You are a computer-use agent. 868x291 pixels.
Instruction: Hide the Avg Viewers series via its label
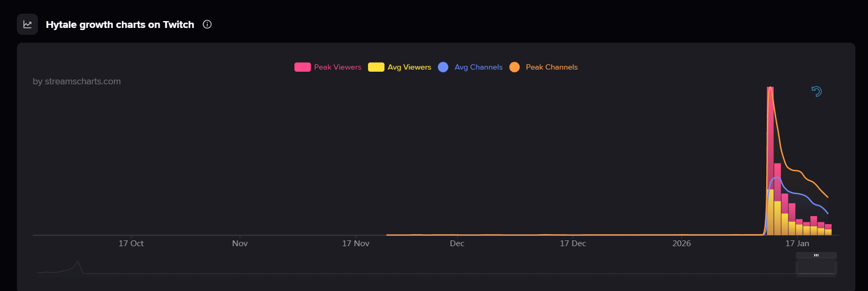click(x=409, y=67)
